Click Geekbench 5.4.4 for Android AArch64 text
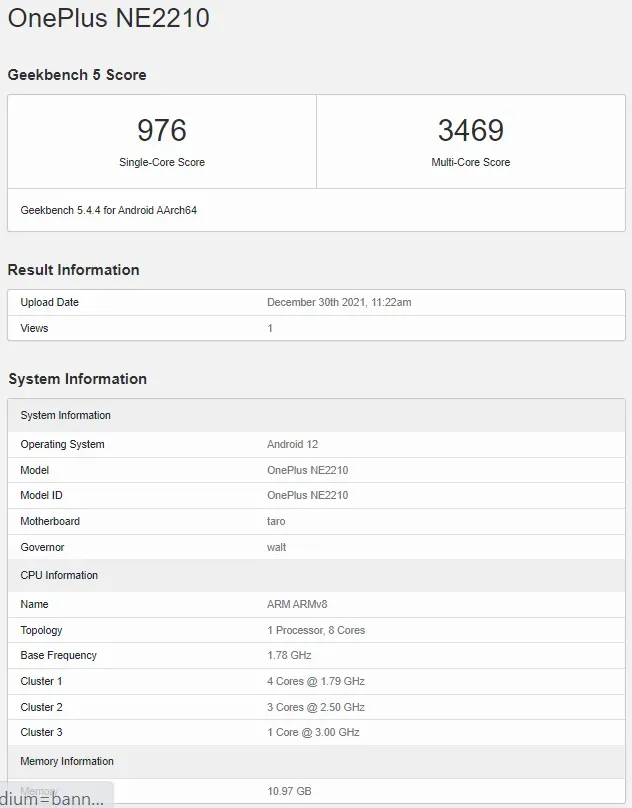The height and width of the screenshot is (808, 632). click(x=108, y=211)
